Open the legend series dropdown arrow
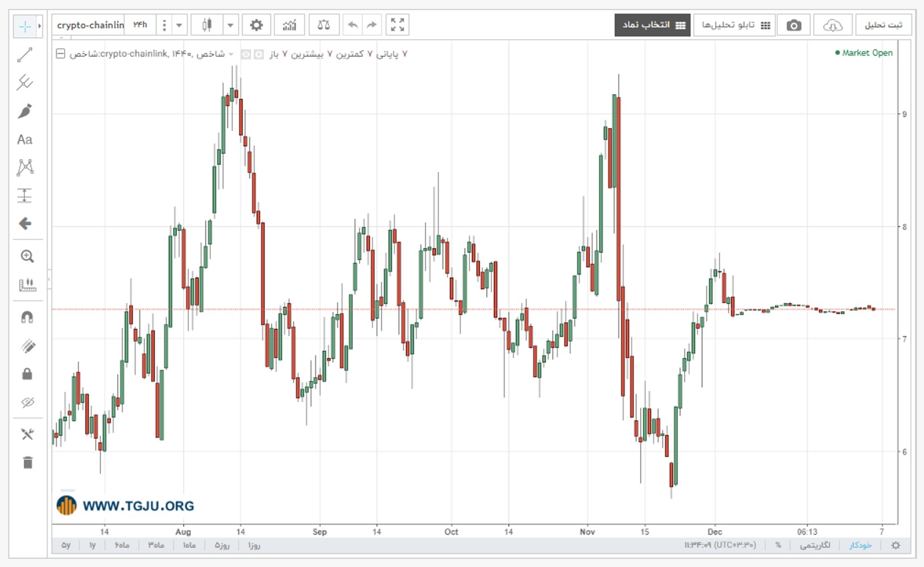The image size is (924, 567). pos(231,54)
